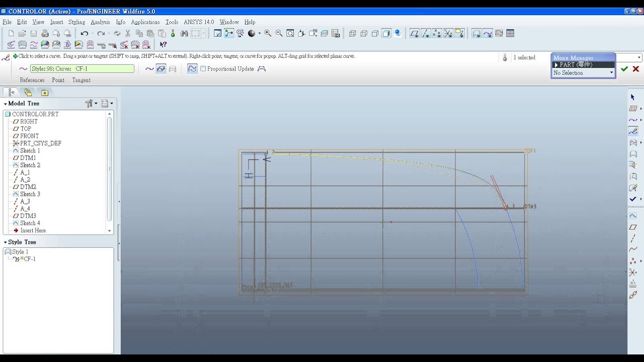Viewport: 644px width, 362px height.
Task: Click the shaded display mode icon
Action: point(386,33)
